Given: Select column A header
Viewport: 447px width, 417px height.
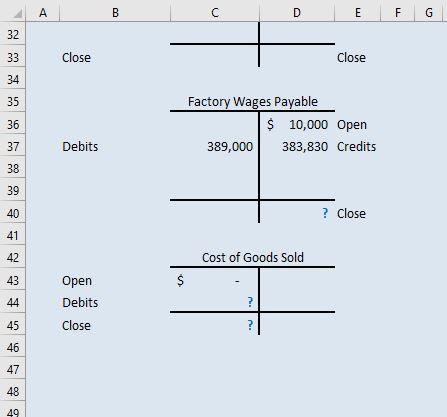Looking at the screenshot, I should 43,13.
